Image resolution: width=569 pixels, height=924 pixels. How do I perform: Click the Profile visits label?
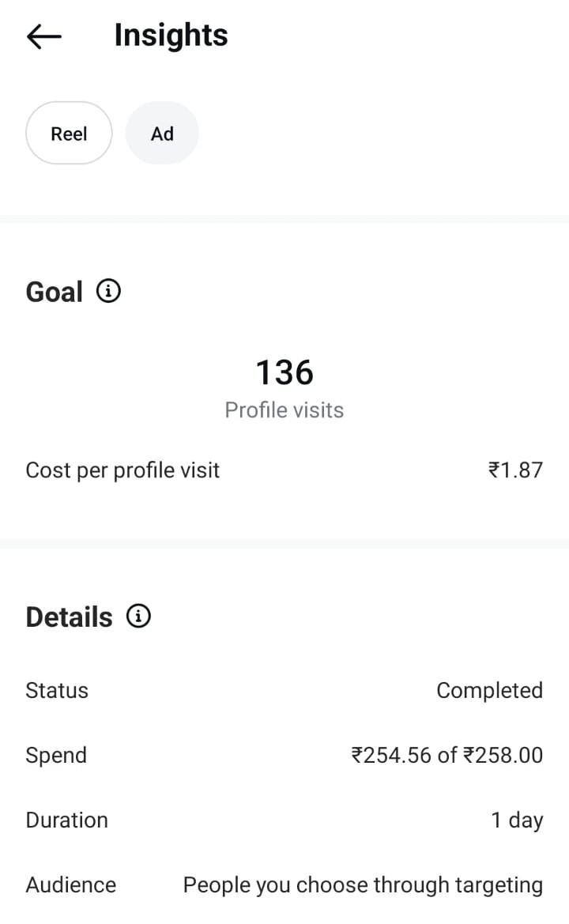284,410
